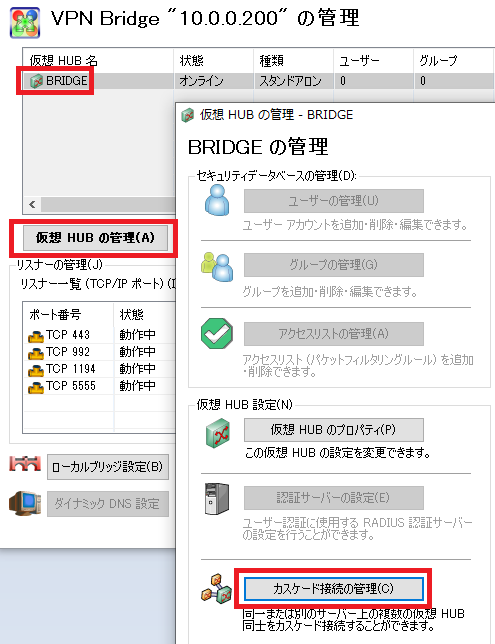Click the 状態 column header in hub list
The height and width of the screenshot is (644, 495).
pyautogui.click(x=213, y=60)
